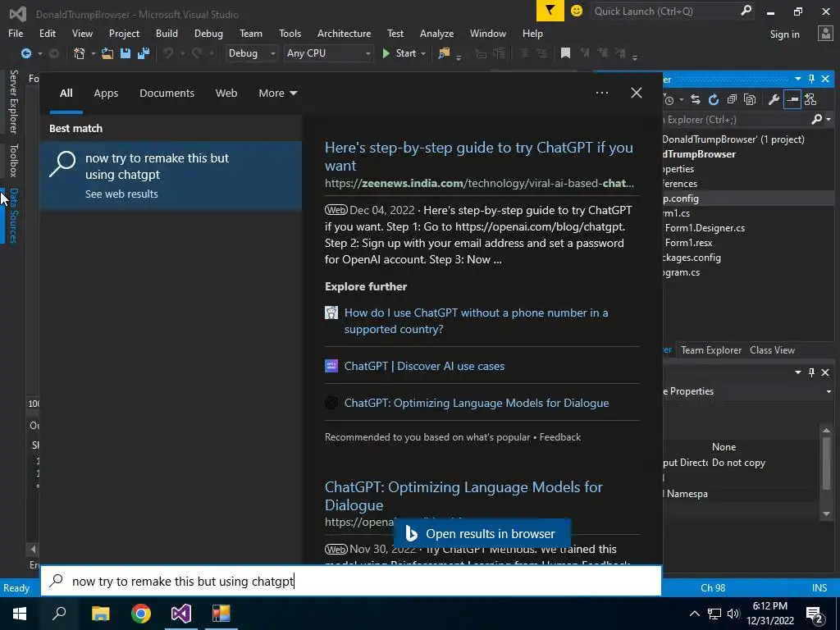Click Solution Explorer Pending Changes Filter clock icon
840x630 pixels.
click(x=669, y=99)
